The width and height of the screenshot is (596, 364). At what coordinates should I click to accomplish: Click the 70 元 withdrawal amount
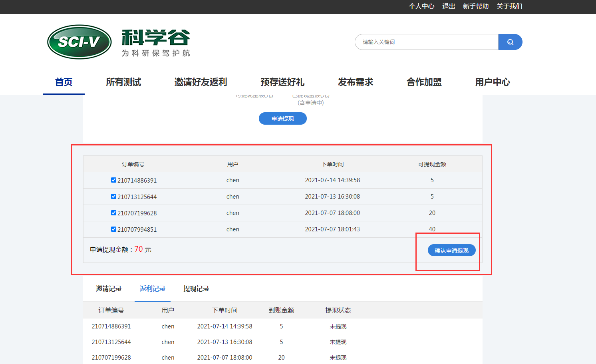[x=143, y=249]
